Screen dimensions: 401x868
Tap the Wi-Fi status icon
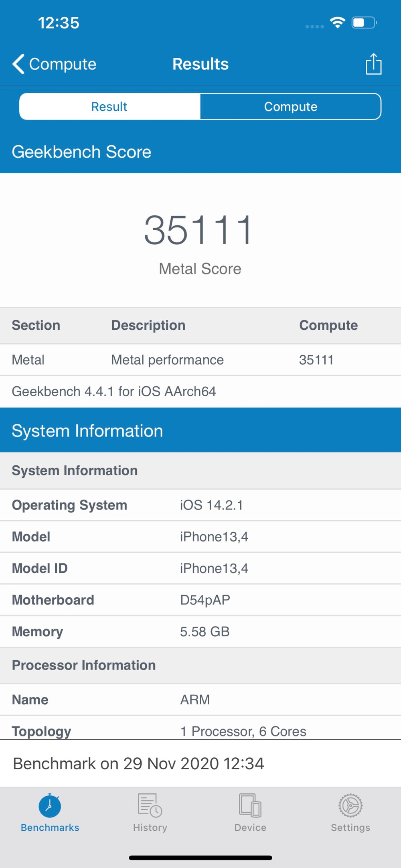coord(338,23)
